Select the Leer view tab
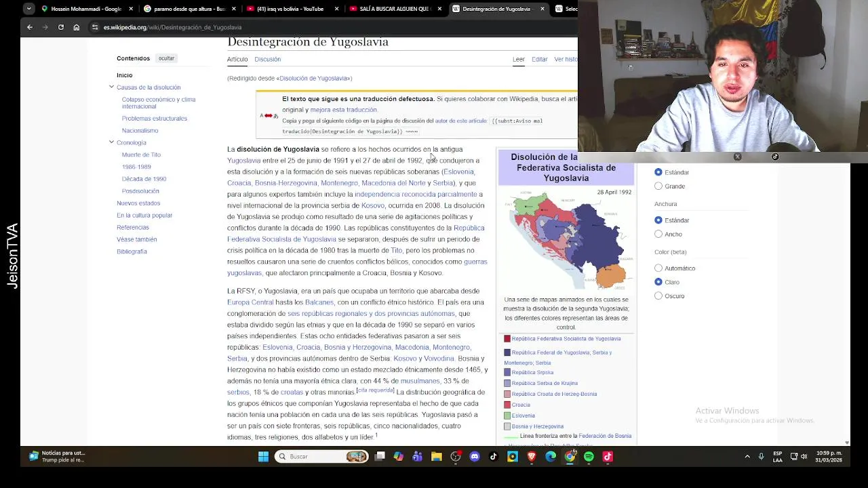 point(519,60)
